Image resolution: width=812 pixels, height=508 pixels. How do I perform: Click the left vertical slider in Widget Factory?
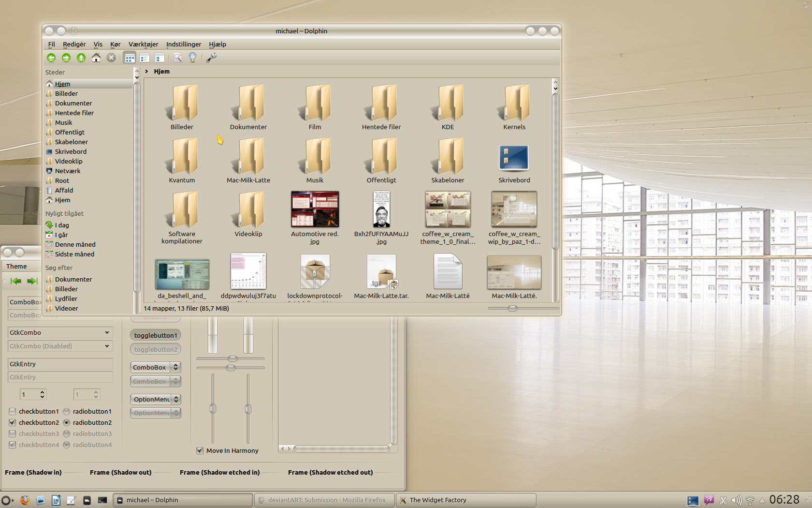213,408
